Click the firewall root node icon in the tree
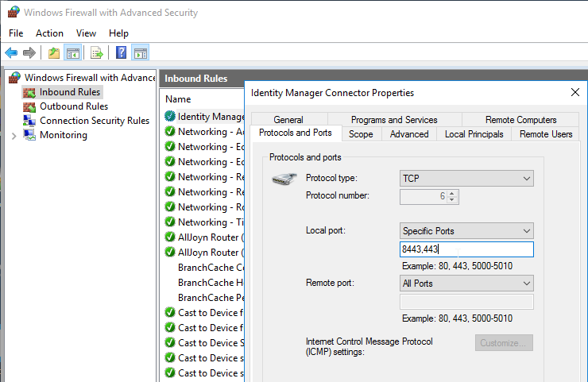Viewport: 588px width, 382px height. (14, 78)
